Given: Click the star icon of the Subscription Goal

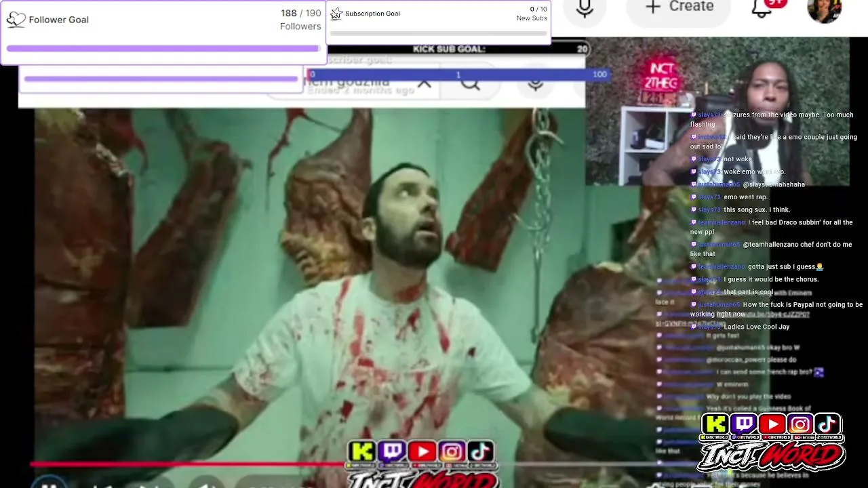Looking at the screenshot, I should coord(336,14).
